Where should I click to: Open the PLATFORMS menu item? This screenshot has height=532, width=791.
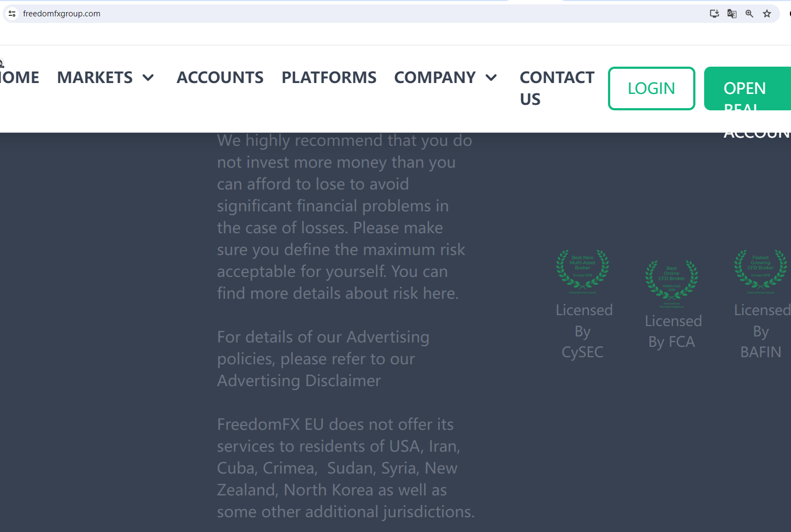pos(329,78)
